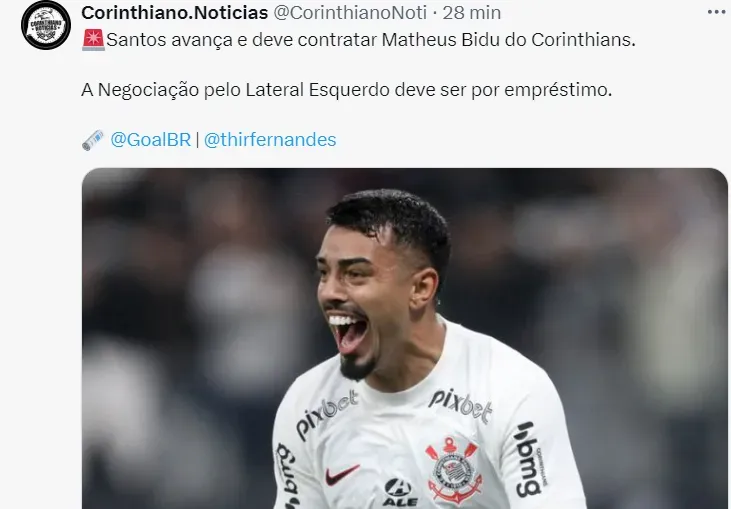The image size is (731, 509).
Task: Open the three-dot more options menu
Action: pos(717,12)
